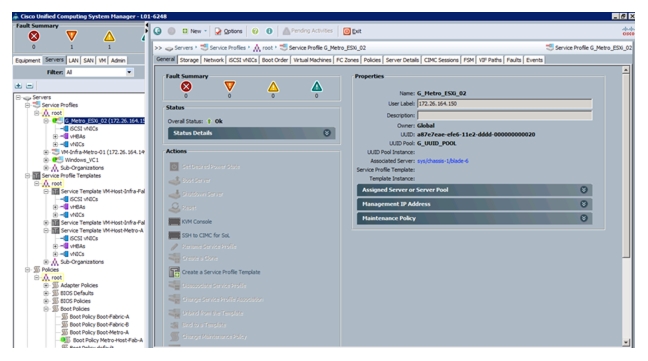The image size is (648, 361).
Task: Expand the Status Details section
Action: tap(251, 133)
